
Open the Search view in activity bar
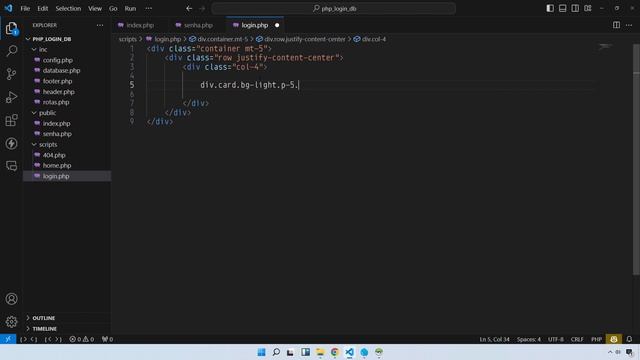[11, 51]
